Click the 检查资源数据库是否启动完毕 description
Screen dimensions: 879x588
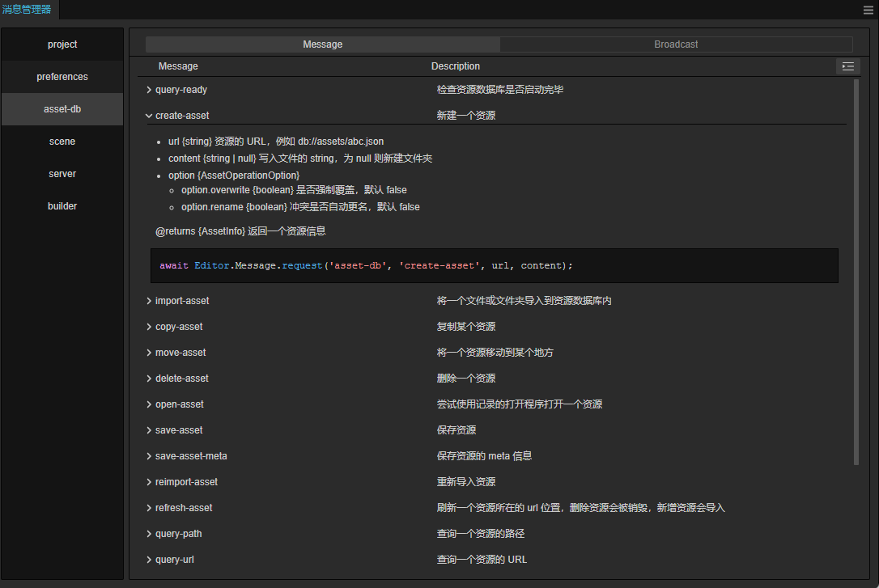coord(500,90)
